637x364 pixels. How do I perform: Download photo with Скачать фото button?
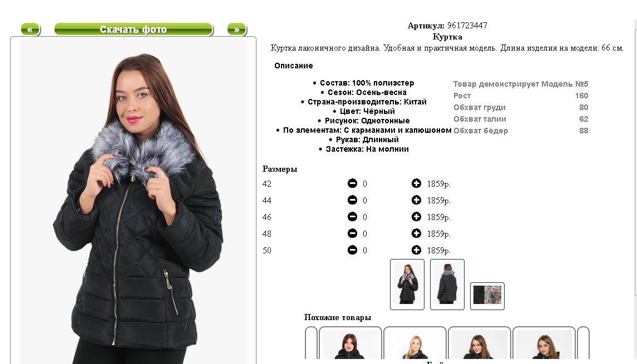click(134, 29)
